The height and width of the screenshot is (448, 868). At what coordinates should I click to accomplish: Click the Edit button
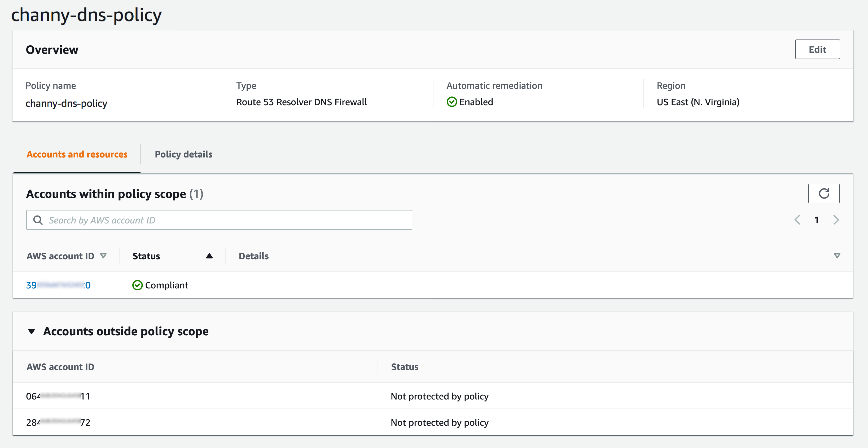pyautogui.click(x=817, y=50)
